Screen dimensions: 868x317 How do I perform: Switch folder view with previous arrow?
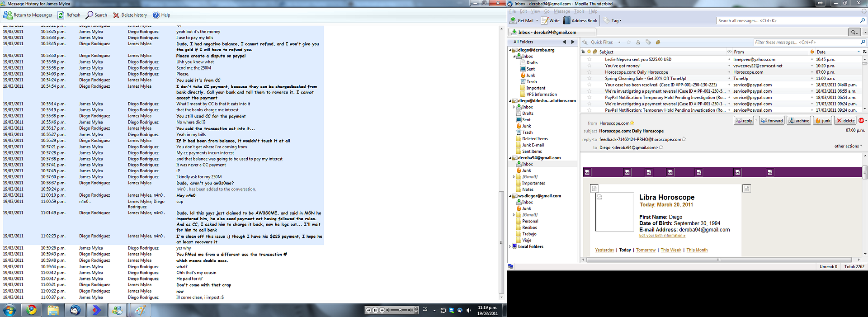coord(564,42)
